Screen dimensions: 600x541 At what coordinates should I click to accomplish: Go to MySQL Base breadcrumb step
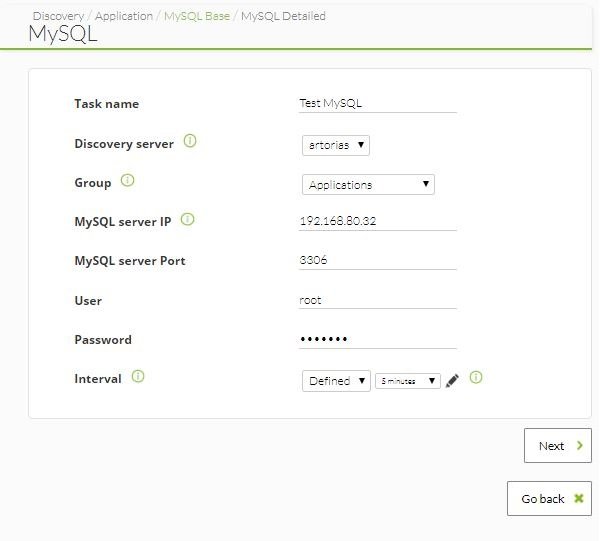click(x=197, y=16)
